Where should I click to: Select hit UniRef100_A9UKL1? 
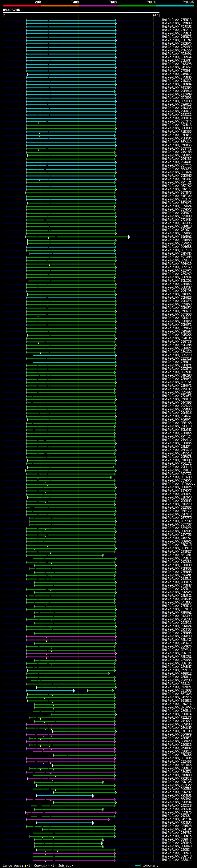[177, 318]
